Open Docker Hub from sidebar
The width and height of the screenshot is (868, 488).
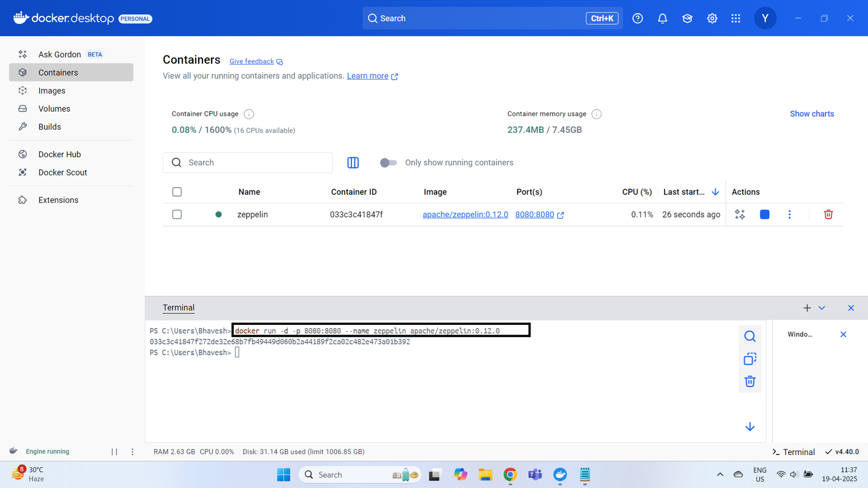pyautogui.click(x=71, y=155)
